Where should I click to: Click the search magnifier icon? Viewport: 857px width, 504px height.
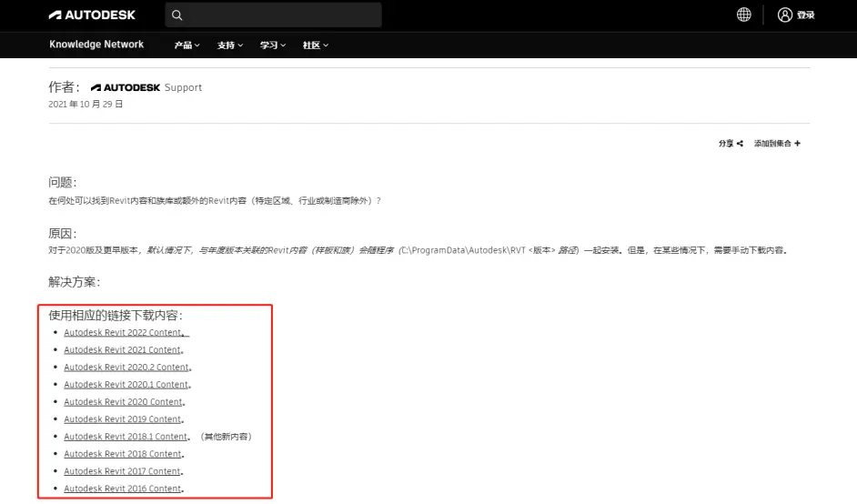point(177,15)
